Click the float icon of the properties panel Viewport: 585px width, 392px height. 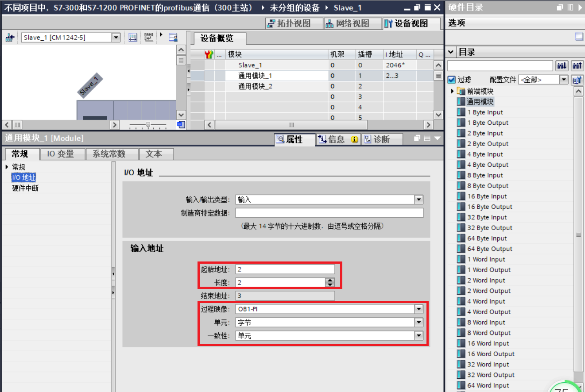[417, 138]
